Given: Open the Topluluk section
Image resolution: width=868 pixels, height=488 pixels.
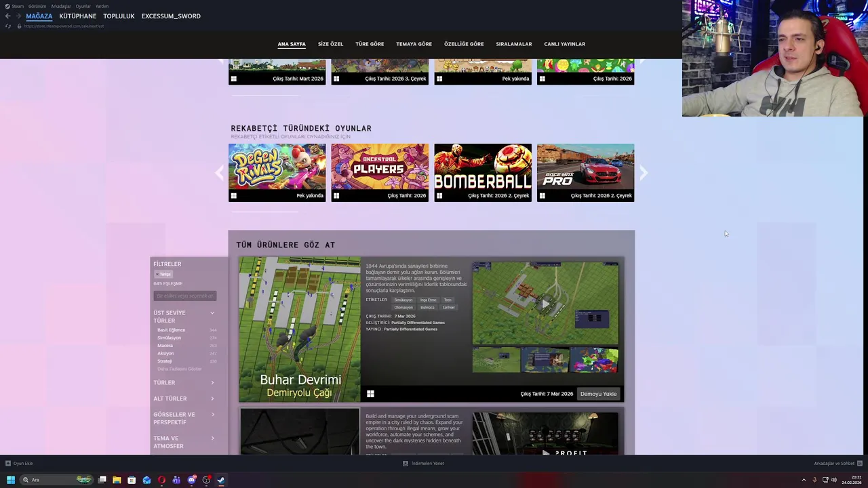Looking at the screenshot, I should point(119,16).
